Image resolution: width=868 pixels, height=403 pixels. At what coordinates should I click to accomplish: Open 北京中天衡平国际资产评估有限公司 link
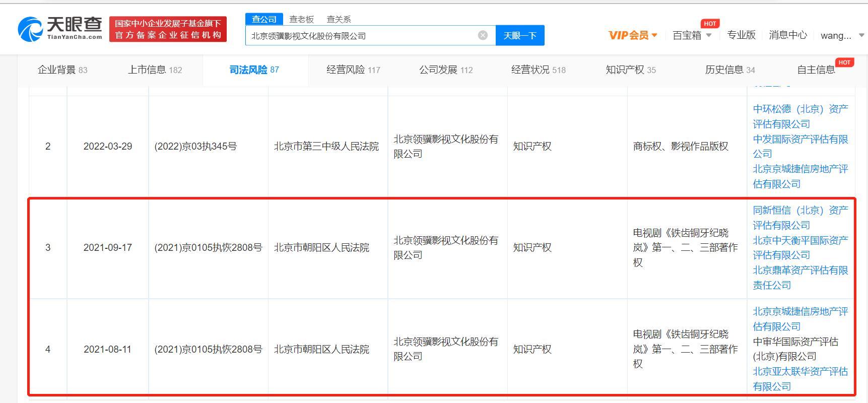tap(800, 247)
